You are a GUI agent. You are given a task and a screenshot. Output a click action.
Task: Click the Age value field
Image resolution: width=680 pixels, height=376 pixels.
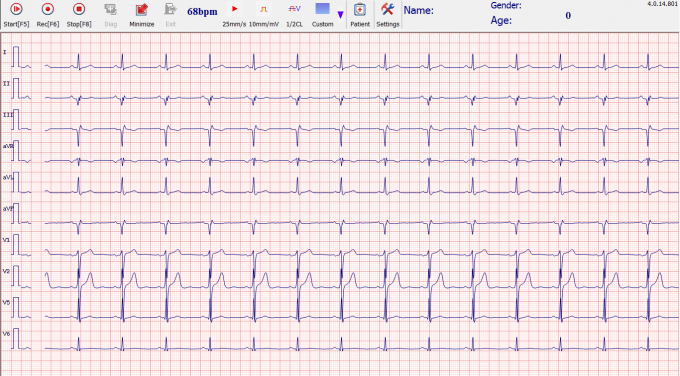coord(568,16)
